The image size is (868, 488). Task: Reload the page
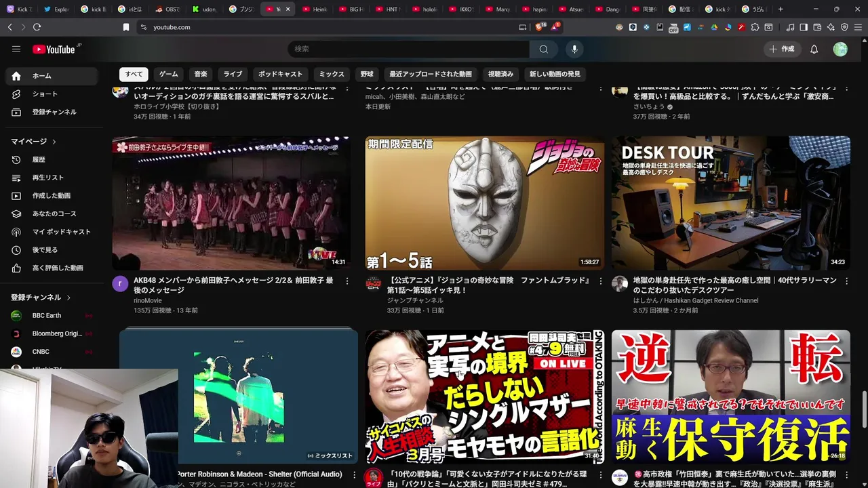37,27
